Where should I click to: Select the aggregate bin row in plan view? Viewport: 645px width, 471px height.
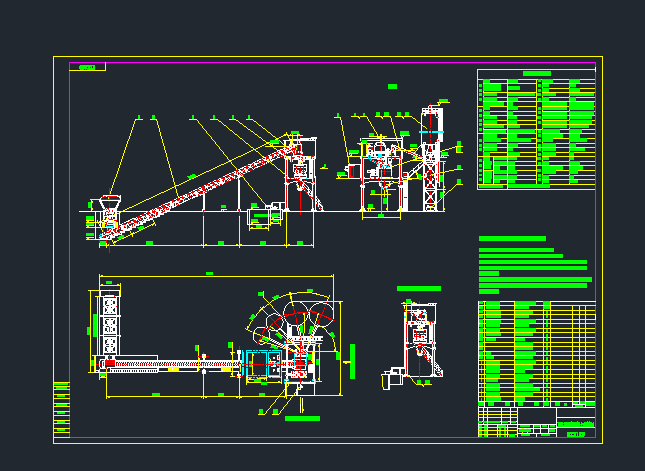pos(109,323)
